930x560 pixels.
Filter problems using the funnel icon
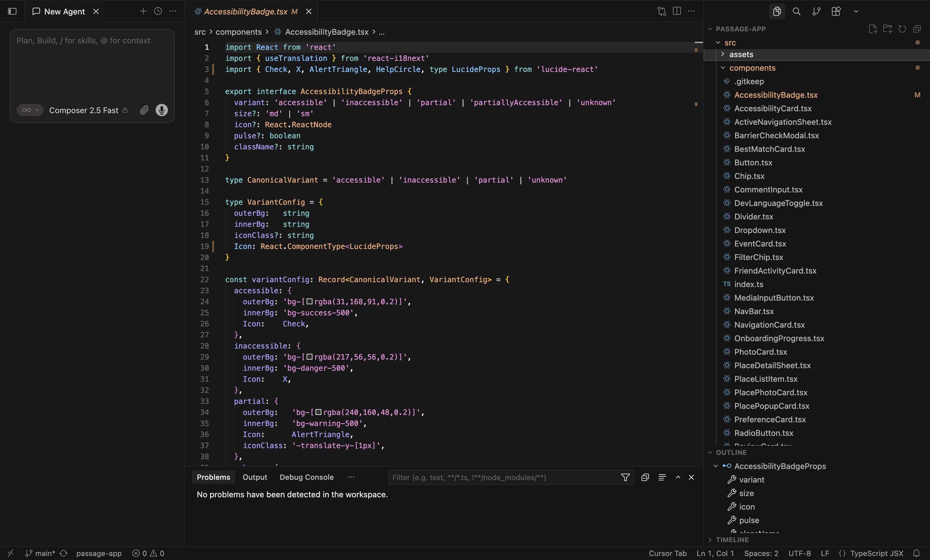pos(626,477)
